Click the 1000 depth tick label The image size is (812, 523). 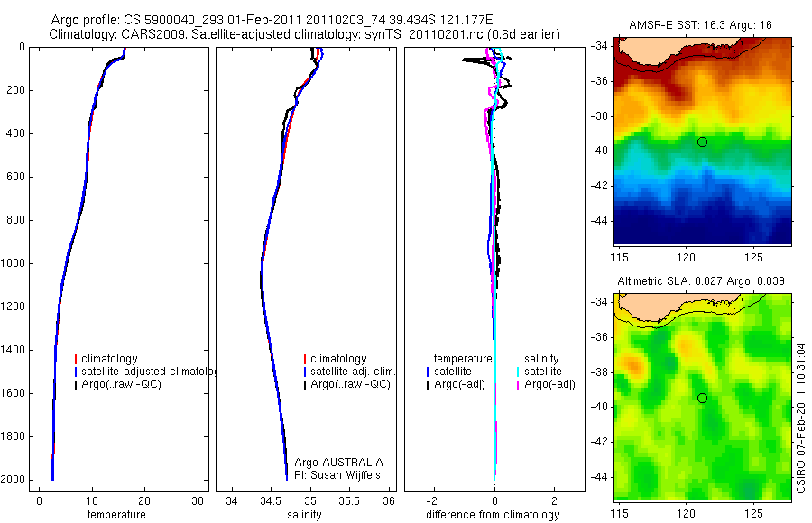click(x=15, y=263)
